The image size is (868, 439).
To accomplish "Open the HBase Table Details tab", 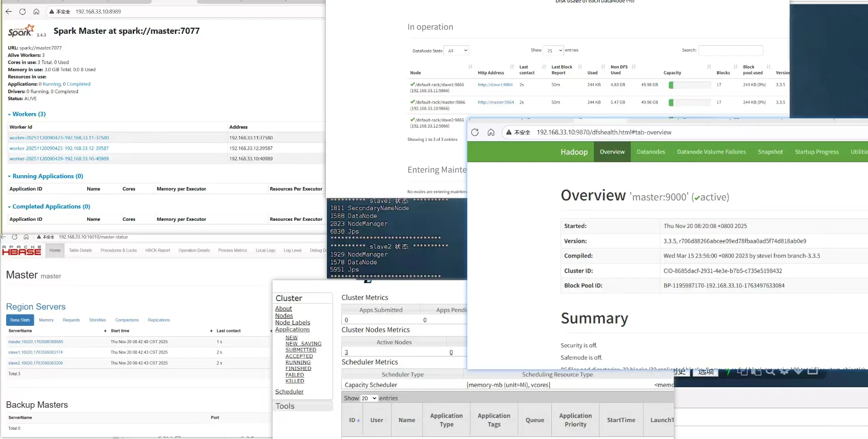I will click(x=80, y=250).
